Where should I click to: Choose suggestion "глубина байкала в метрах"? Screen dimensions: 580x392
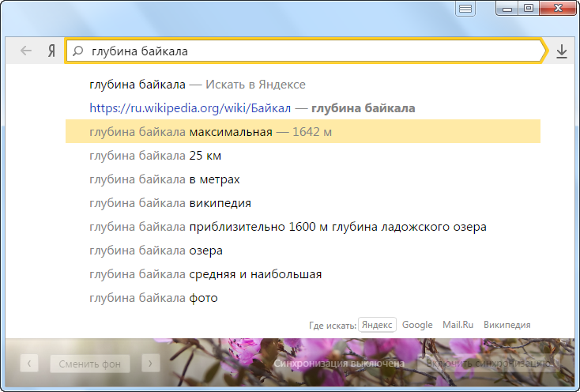(303, 179)
